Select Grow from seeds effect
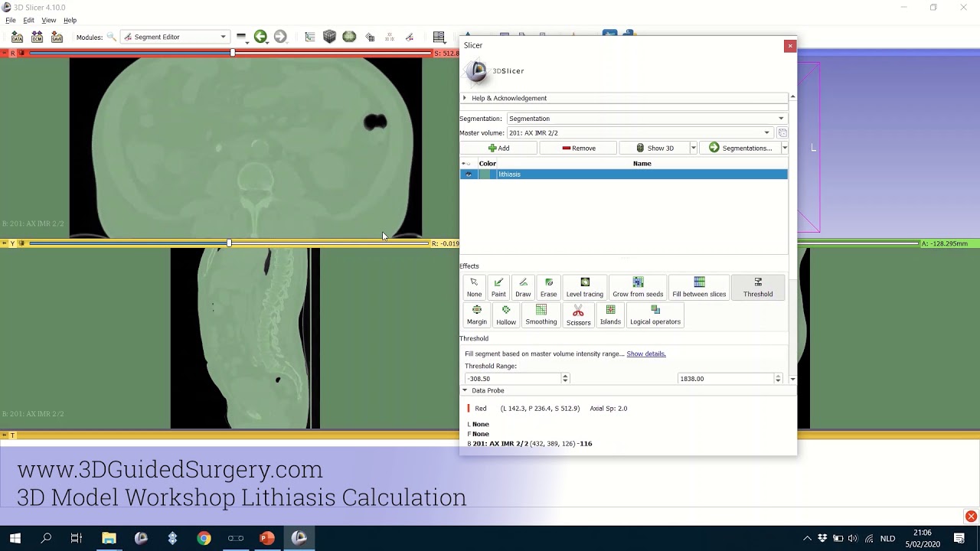 click(638, 288)
